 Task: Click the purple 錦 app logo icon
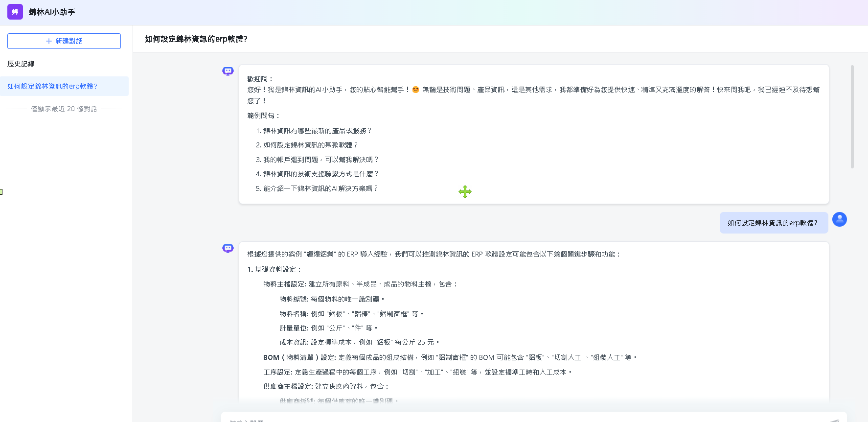click(15, 12)
